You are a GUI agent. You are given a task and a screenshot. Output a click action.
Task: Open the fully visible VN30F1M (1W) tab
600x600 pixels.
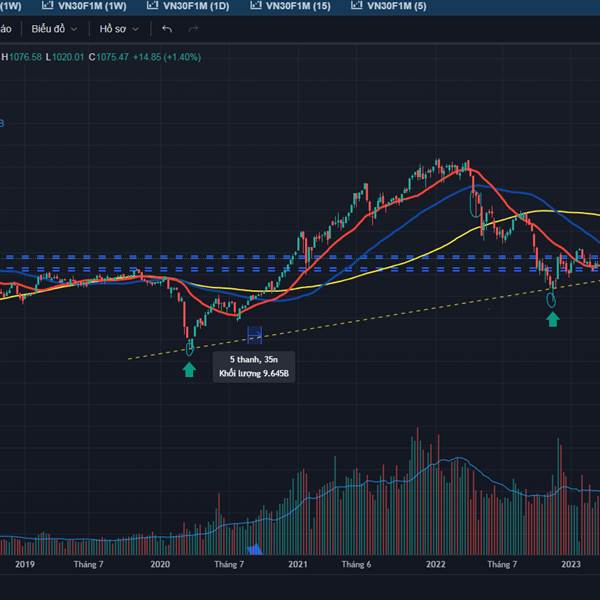pos(90,6)
